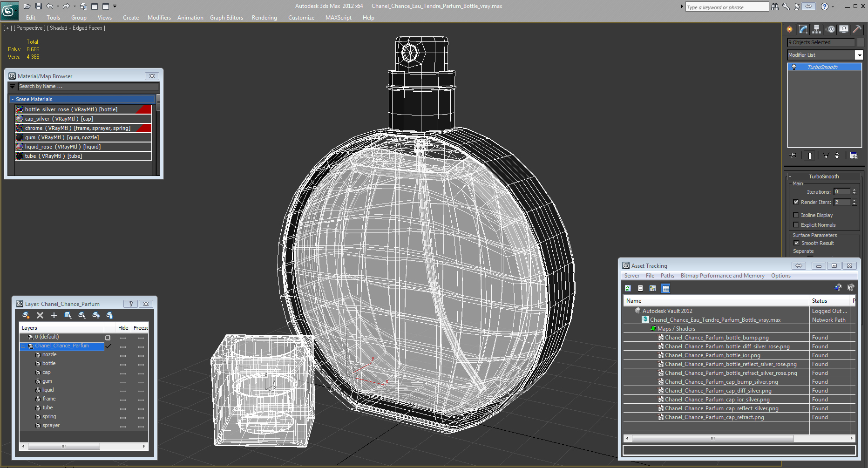Screen dimensions: 868x468
Task: Click Remove Modifier trash icon
Action: click(x=837, y=156)
